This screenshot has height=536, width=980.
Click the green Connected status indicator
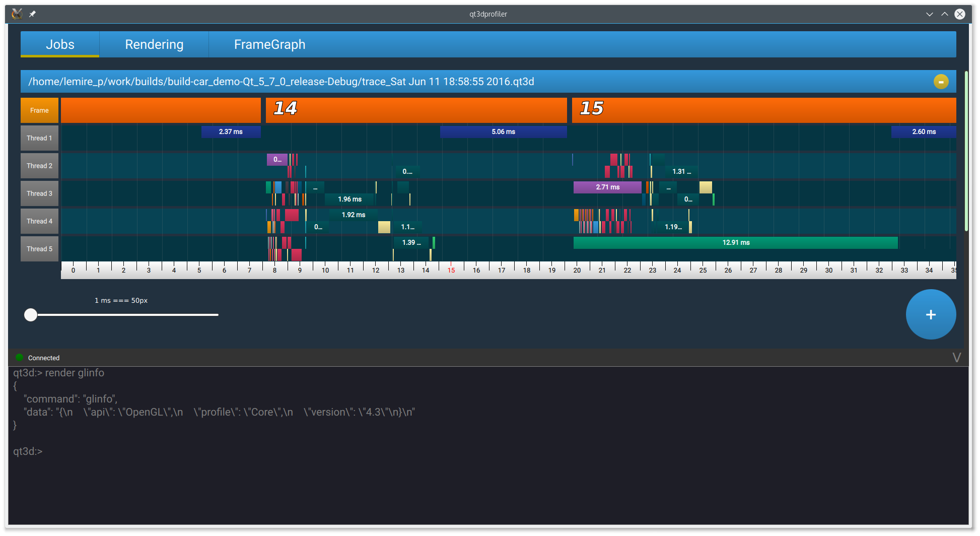pyautogui.click(x=20, y=358)
